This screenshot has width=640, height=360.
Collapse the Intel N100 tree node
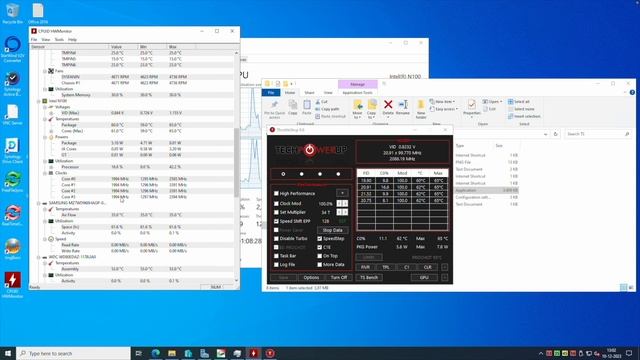click(39, 101)
